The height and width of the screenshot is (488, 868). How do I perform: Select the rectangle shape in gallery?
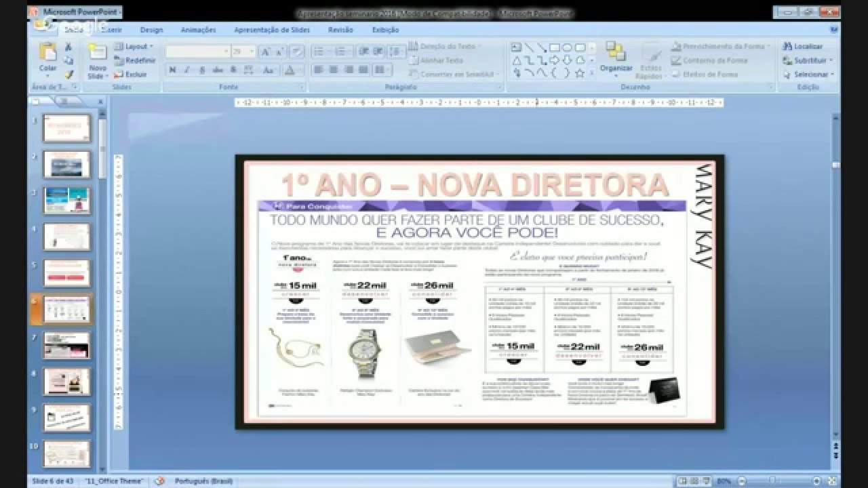click(554, 47)
